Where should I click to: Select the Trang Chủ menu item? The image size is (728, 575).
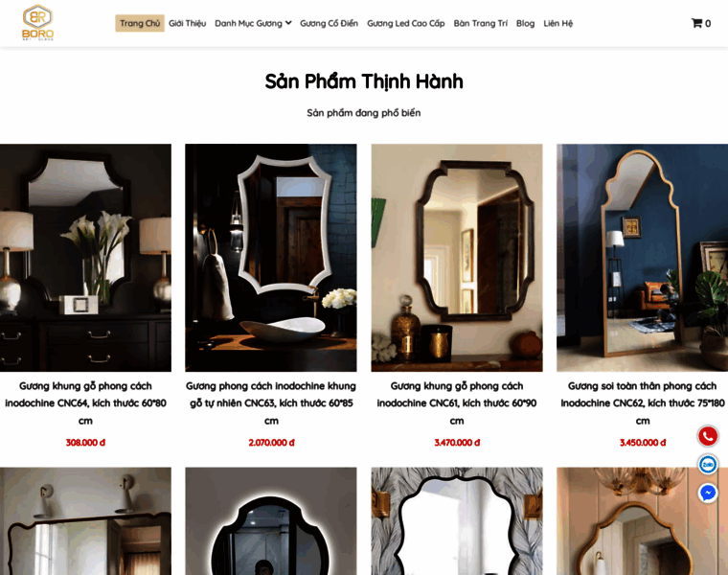pyautogui.click(x=140, y=23)
